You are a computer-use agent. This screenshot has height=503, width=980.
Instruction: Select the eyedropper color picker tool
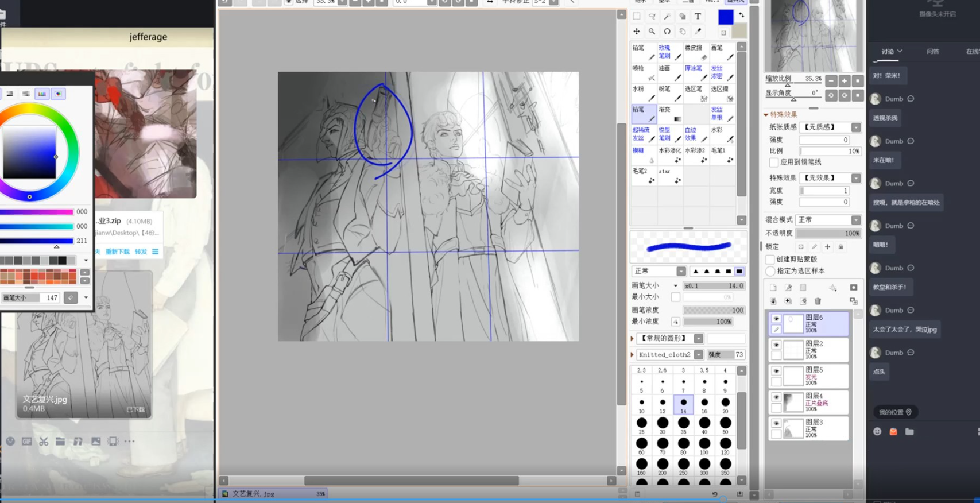click(x=698, y=32)
